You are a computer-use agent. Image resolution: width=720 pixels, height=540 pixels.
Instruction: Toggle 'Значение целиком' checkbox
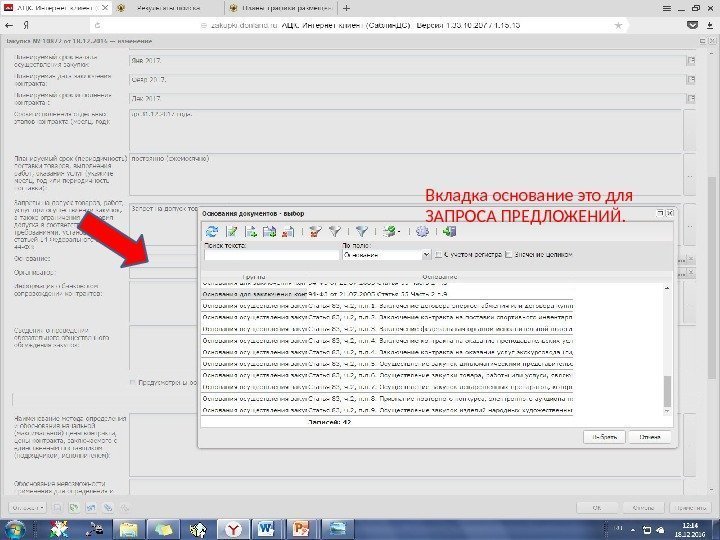(508, 254)
